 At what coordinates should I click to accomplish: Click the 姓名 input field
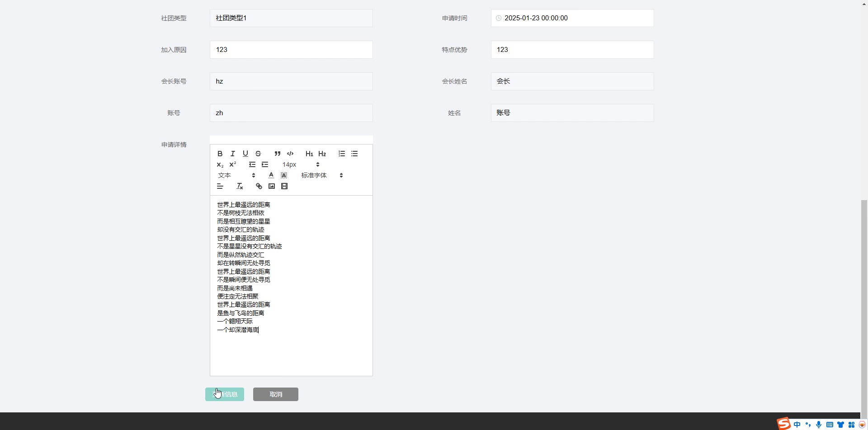pos(572,113)
